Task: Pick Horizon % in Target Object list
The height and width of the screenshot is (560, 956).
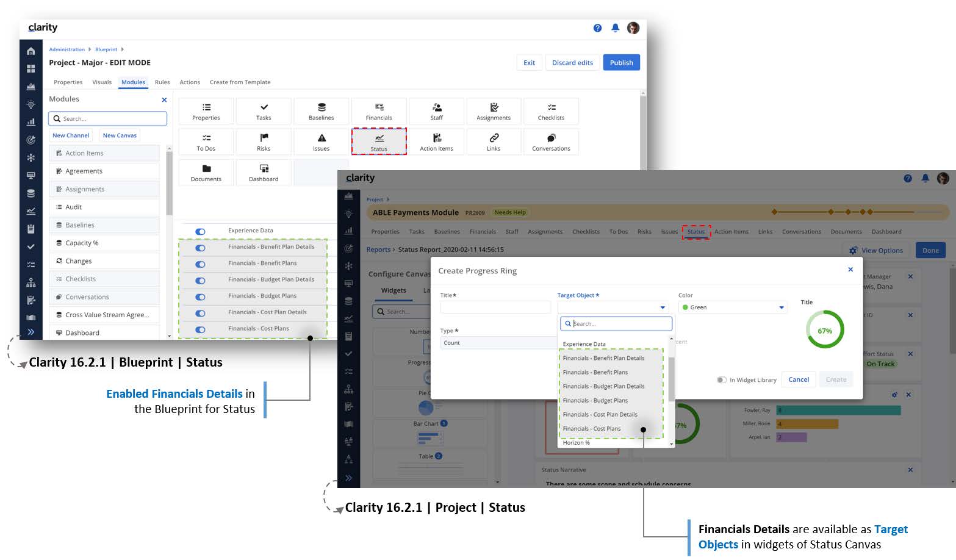Action: tap(577, 443)
